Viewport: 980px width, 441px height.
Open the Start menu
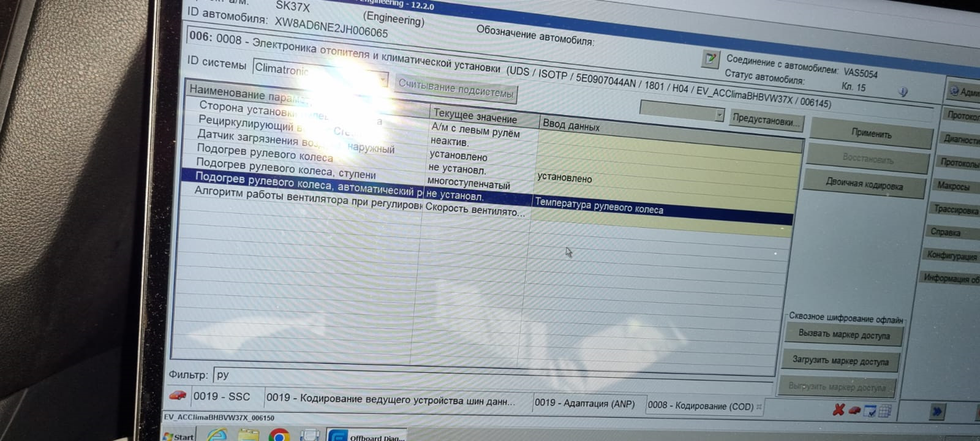179,436
